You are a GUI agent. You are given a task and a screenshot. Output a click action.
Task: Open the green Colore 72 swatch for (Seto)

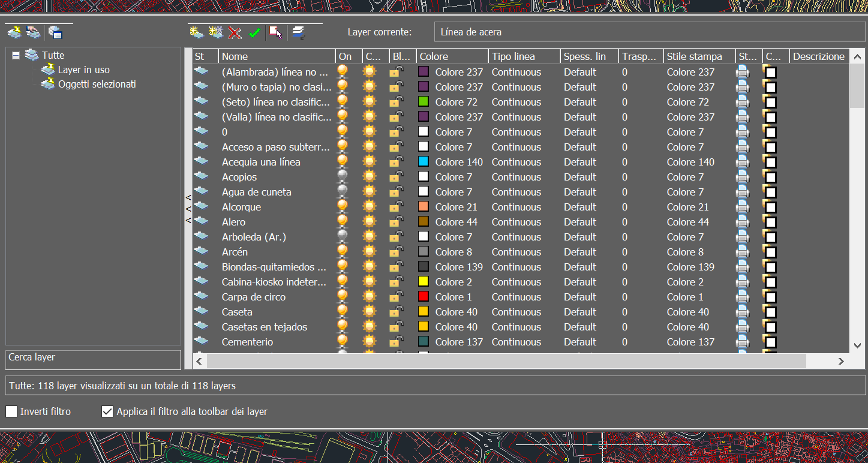coord(424,101)
